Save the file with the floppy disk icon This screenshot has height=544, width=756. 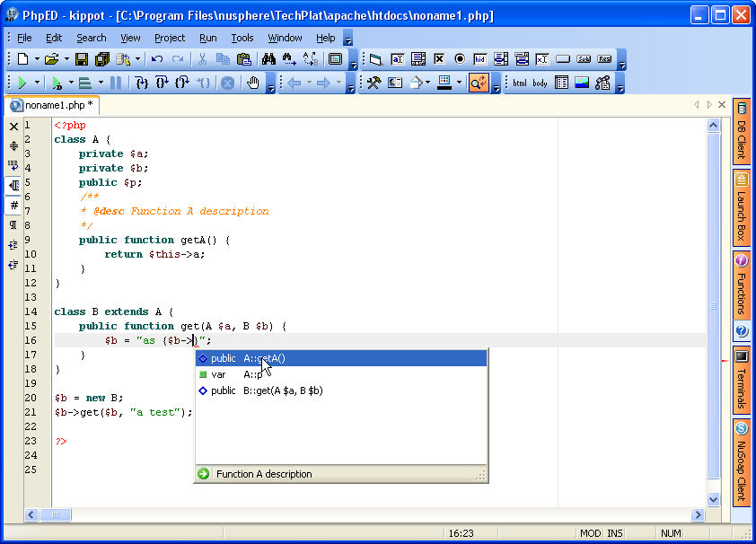(82, 59)
